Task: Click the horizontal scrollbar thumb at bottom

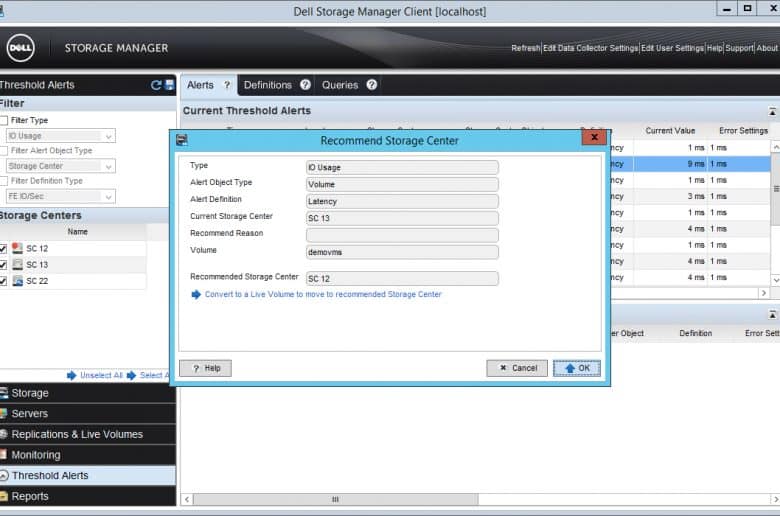Action: pyautogui.click(x=336, y=499)
